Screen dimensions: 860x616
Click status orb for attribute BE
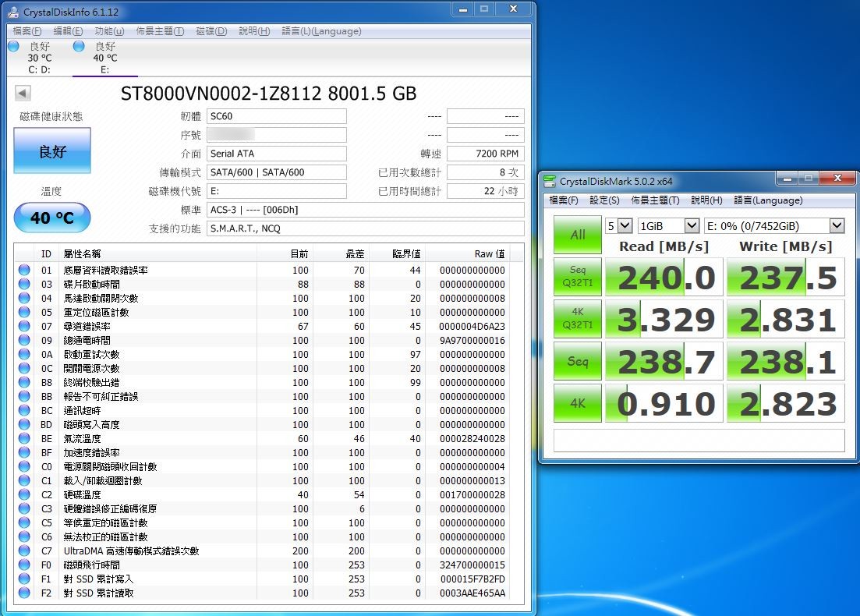pyautogui.click(x=24, y=438)
